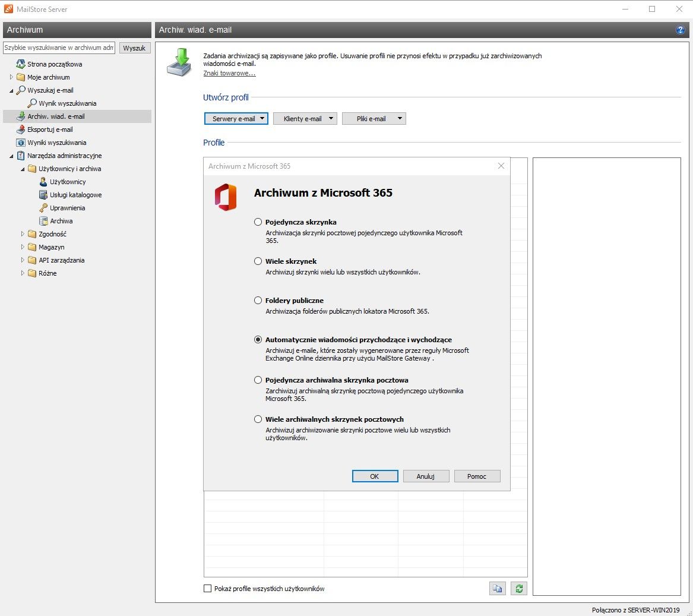Select Automatycznie wiadomości przychodzące i wychodzące option
The height and width of the screenshot is (616, 693).
pyautogui.click(x=258, y=340)
